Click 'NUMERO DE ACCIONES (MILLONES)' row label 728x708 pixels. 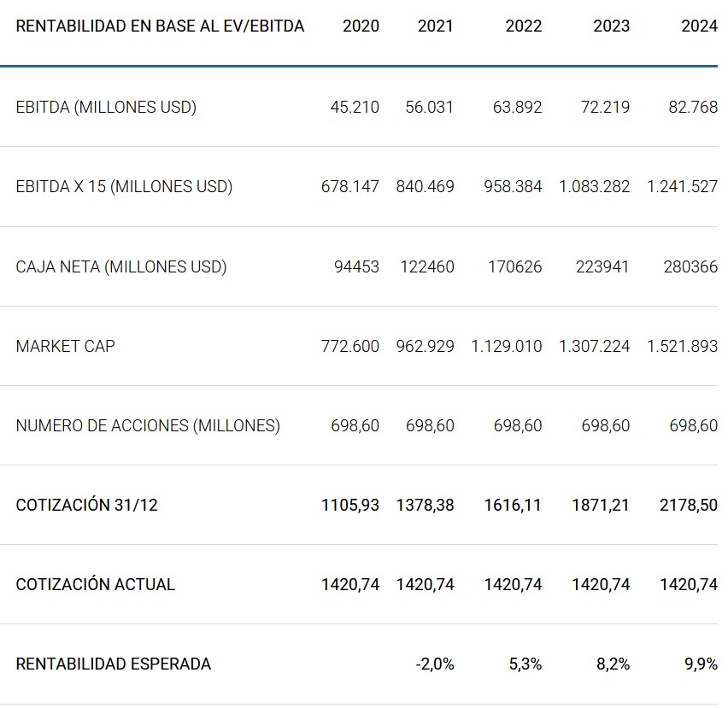(x=148, y=425)
